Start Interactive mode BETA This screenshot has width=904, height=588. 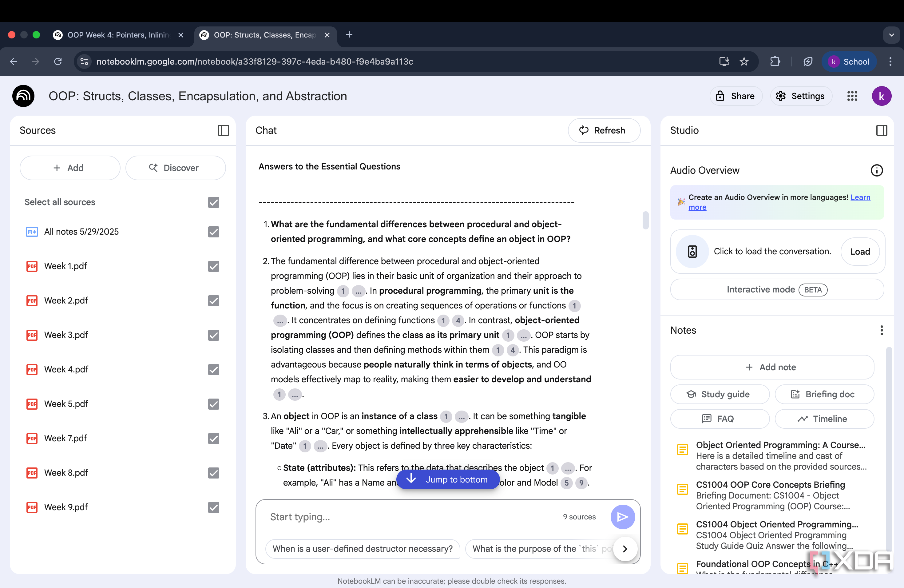(777, 289)
